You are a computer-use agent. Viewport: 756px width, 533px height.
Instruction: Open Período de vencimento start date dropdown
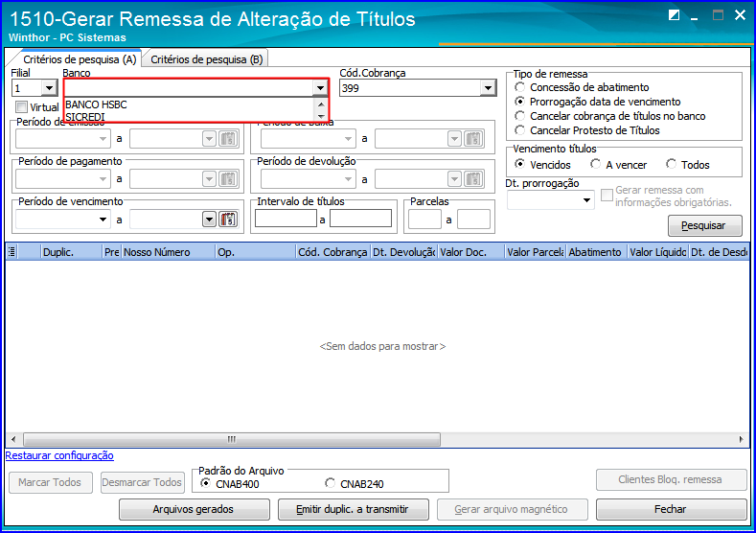(103, 220)
